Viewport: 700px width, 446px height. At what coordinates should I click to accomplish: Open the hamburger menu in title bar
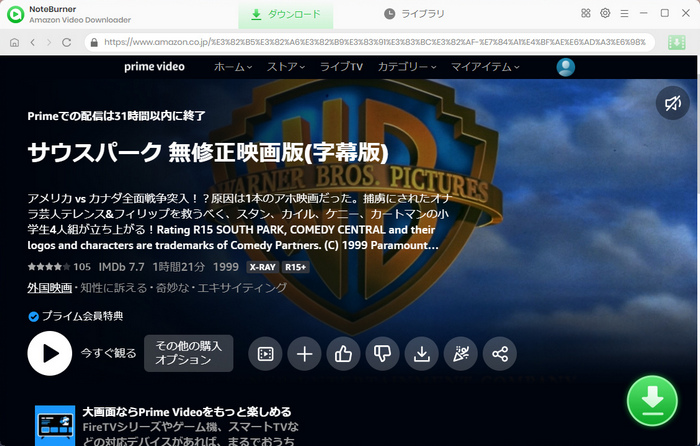pyautogui.click(x=624, y=14)
